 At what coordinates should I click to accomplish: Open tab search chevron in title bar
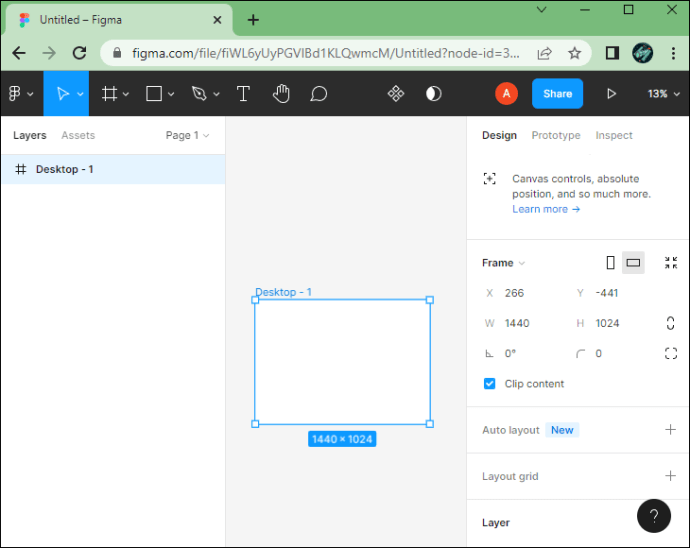pos(542,10)
